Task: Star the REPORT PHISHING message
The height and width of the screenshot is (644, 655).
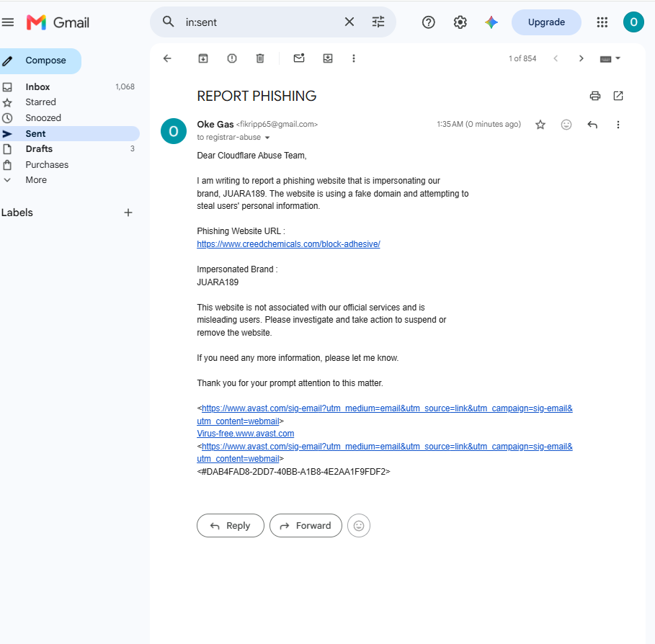Action: click(x=540, y=125)
